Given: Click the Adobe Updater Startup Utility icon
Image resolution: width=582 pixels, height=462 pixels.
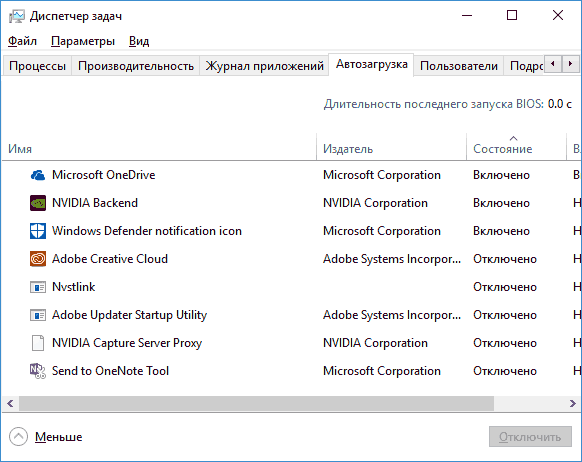Looking at the screenshot, I should click(38, 315).
